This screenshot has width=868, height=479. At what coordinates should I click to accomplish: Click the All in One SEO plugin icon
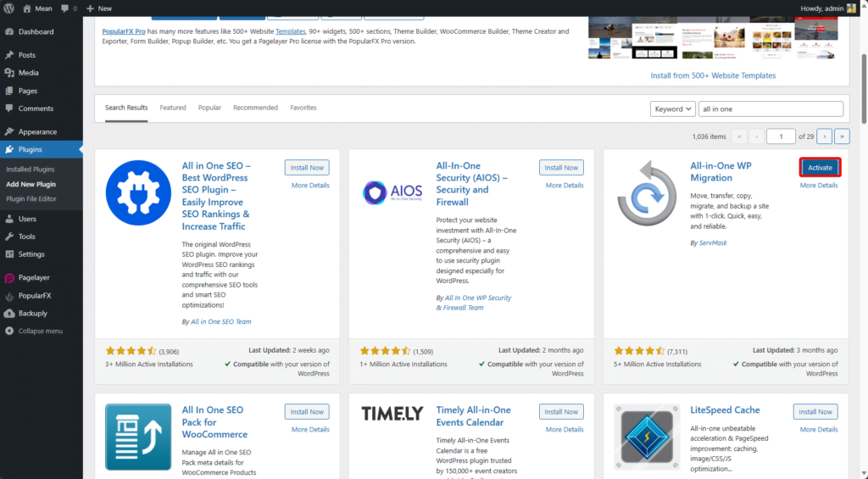coord(137,192)
